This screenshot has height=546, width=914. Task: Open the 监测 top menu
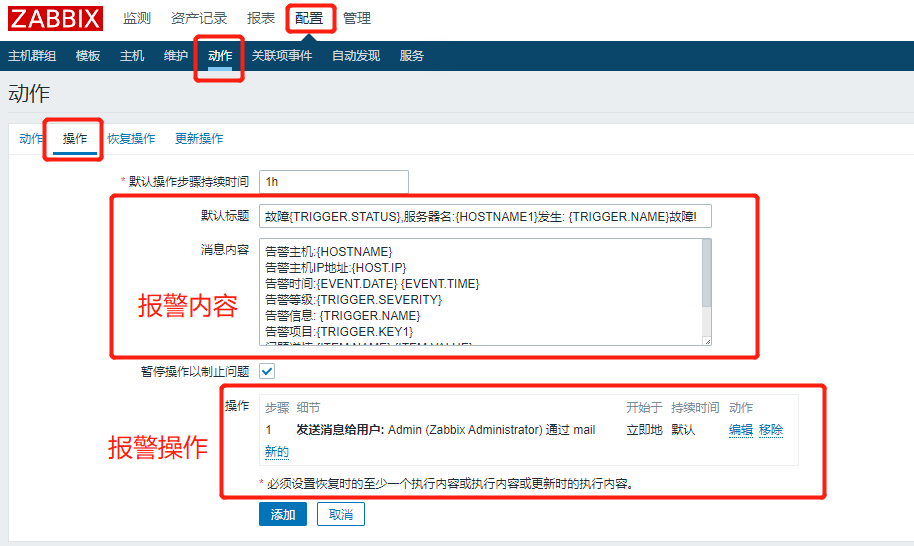point(137,18)
